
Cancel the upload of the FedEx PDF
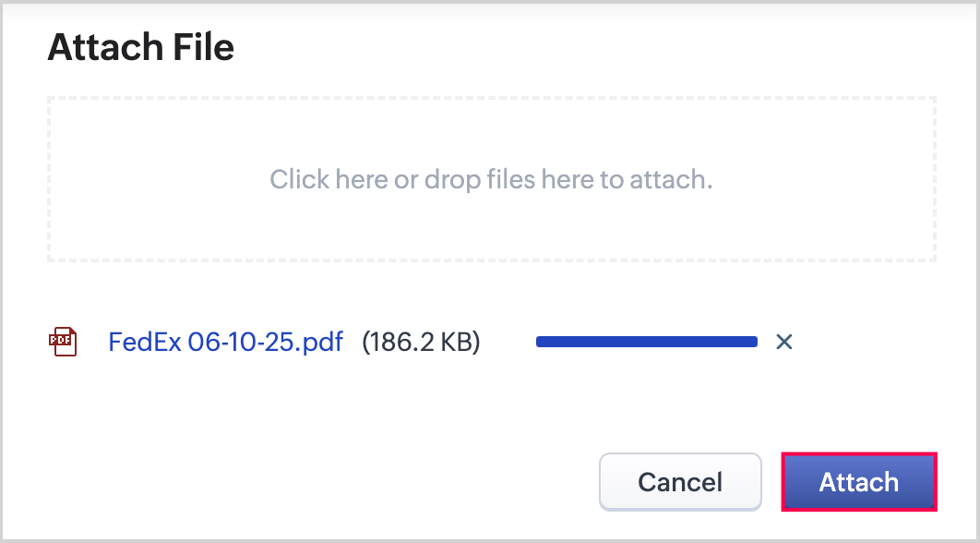[x=784, y=343]
